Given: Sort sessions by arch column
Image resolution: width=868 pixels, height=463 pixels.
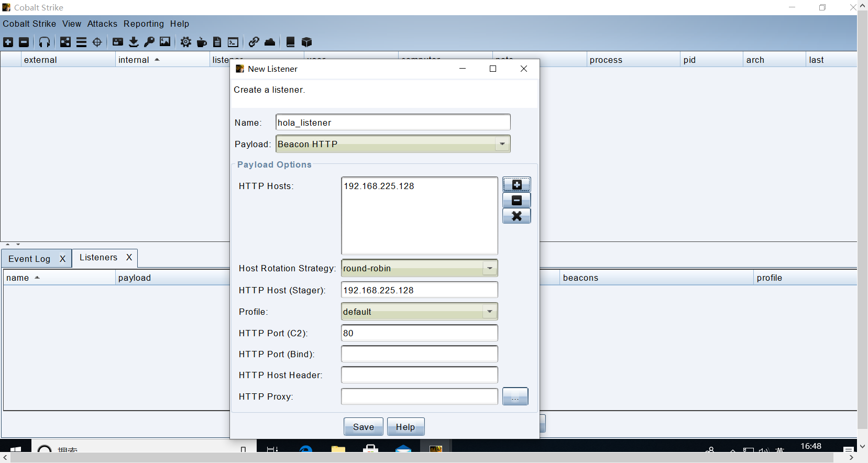Looking at the screenshot, I should tap(775, 60).
